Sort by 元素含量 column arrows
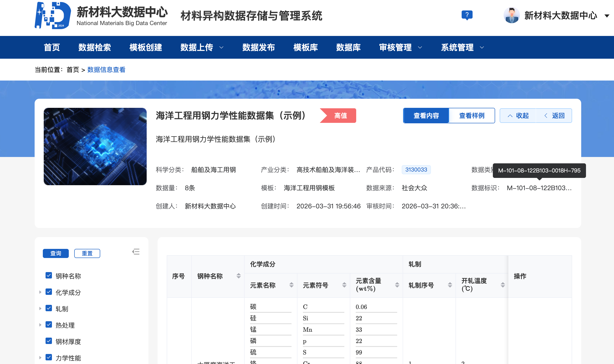 pos(397,285)
